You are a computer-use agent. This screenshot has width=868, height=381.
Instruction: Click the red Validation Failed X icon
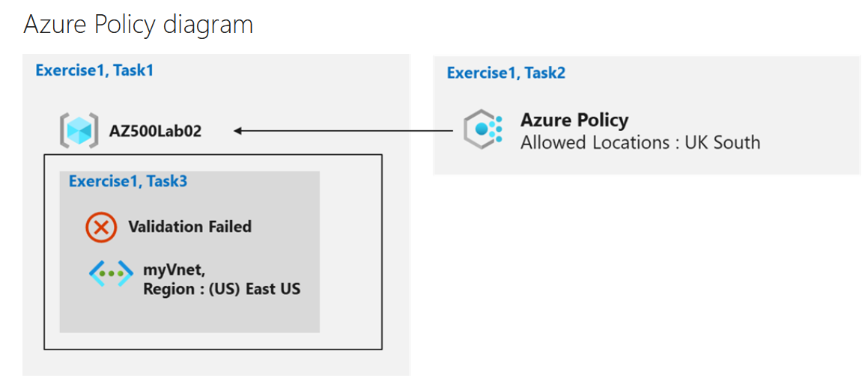[x=101, y=227]
